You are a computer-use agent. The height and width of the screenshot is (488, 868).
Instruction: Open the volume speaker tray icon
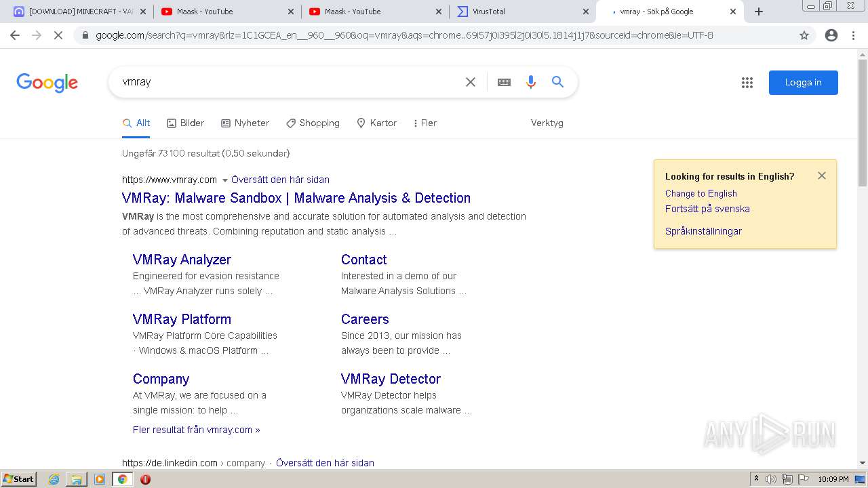[771, 479]
